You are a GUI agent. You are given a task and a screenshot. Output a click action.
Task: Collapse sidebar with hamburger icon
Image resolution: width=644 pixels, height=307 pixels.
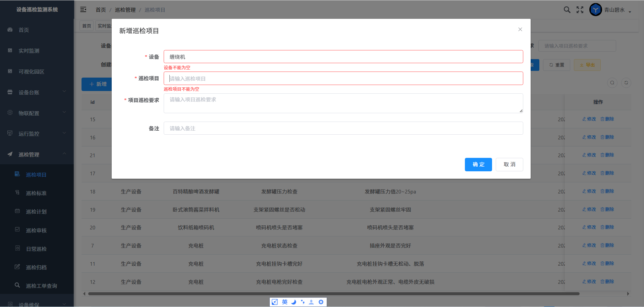[x=83, y=10]
